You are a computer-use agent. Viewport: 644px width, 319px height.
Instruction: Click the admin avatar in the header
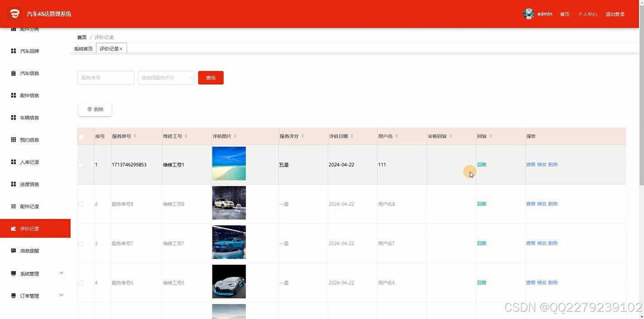coord(528,14)
